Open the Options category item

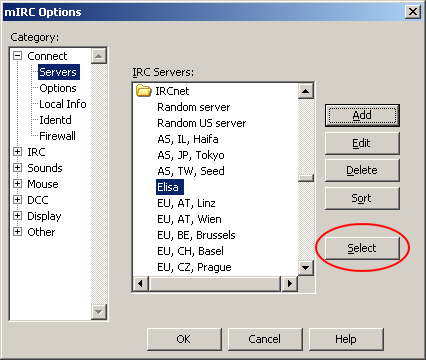pos(58,88)
